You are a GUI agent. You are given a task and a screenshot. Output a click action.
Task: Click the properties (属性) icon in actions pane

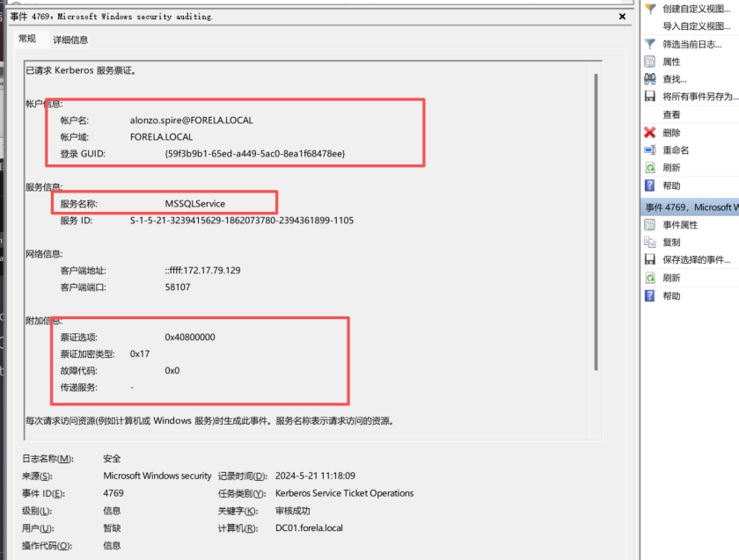[650, 62]
